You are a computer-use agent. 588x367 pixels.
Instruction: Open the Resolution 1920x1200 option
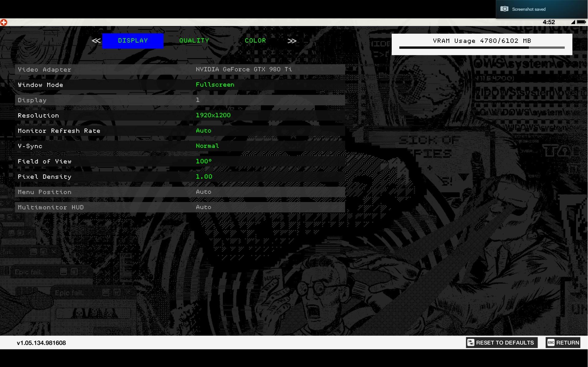click(213, 115)
